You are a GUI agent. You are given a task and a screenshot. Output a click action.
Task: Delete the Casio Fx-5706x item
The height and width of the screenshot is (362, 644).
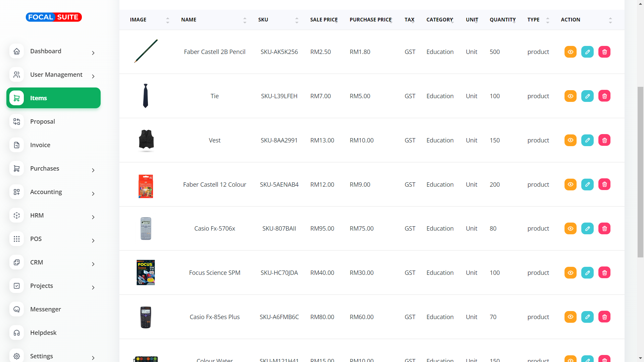tap(604, 229)
